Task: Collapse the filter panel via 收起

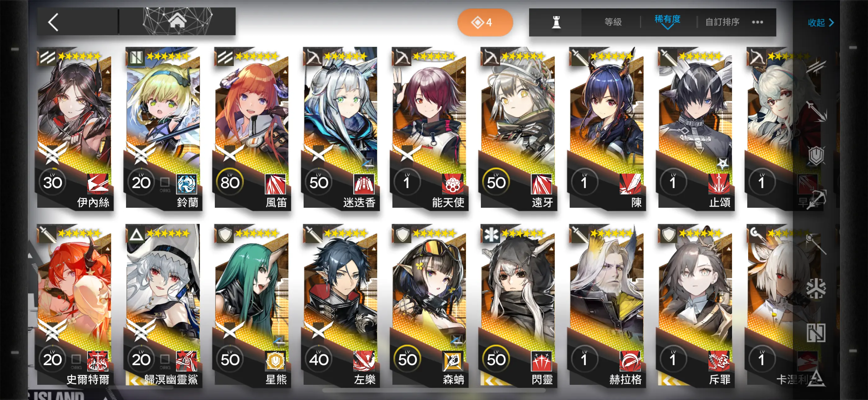Action: (x=821, y=23)
